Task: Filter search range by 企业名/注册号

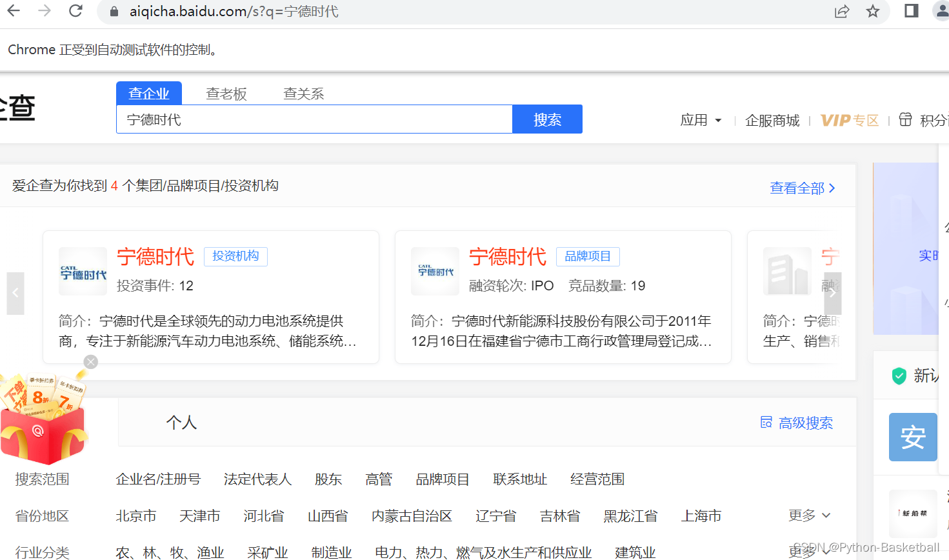Action: (158, 479)
